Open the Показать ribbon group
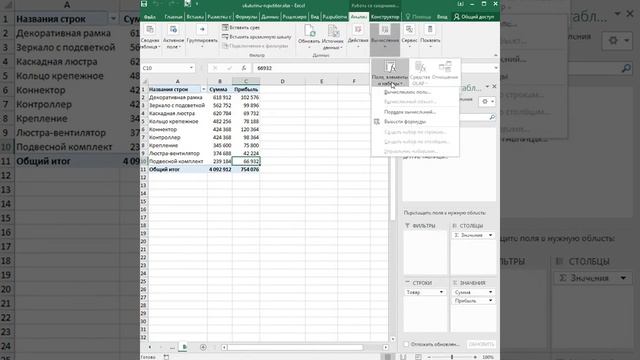Image resolution: width=640 pixels, height=360 pixels. coord(430,37)
